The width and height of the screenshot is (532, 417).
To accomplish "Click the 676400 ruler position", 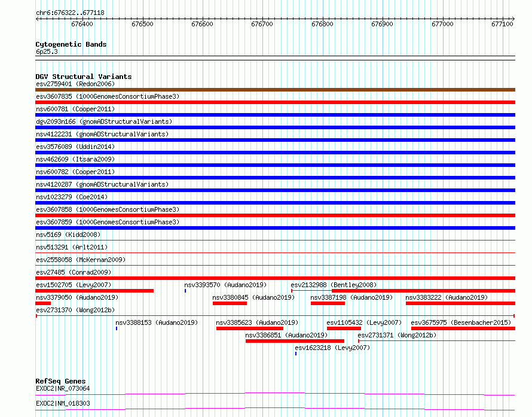I will [82, 24].
